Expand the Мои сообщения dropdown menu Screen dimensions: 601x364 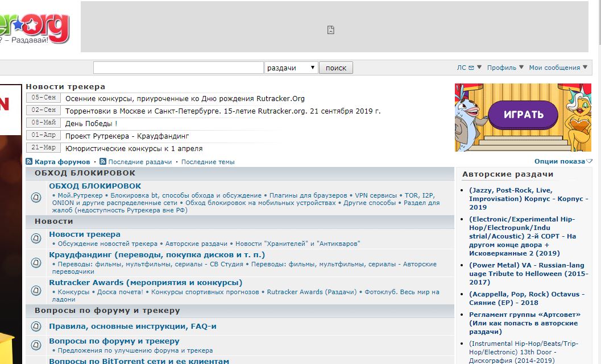click(x=558, y=68)
